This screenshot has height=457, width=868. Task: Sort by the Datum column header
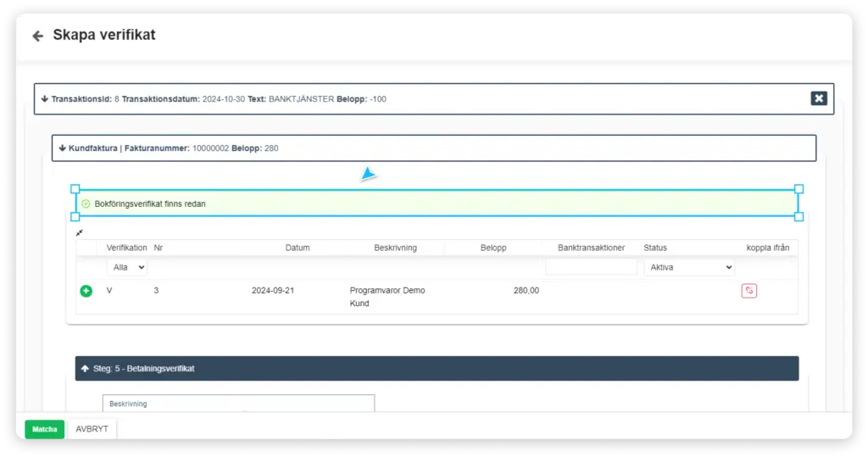pos(298,248)
